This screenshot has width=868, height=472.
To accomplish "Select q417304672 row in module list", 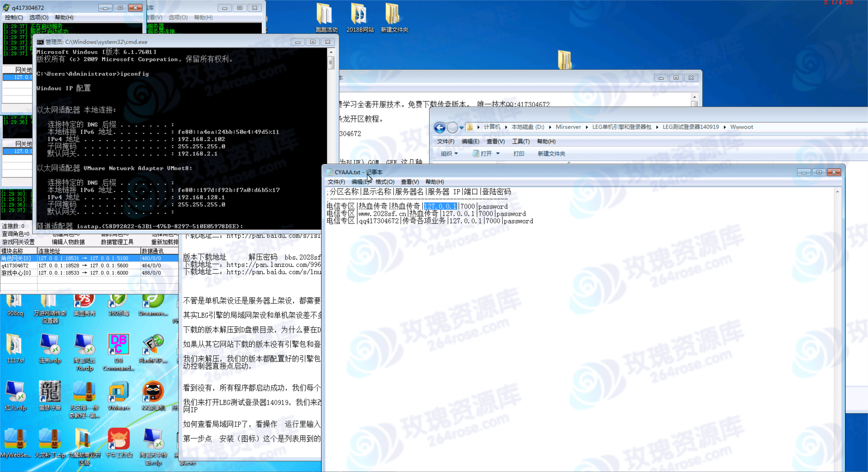I will [x=89, y=266].
